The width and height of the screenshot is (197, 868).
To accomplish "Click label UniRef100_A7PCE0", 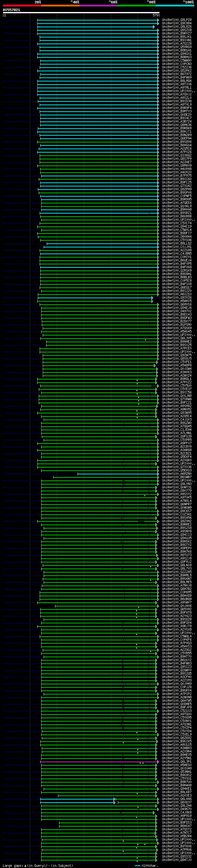I will tap(177, 349).
